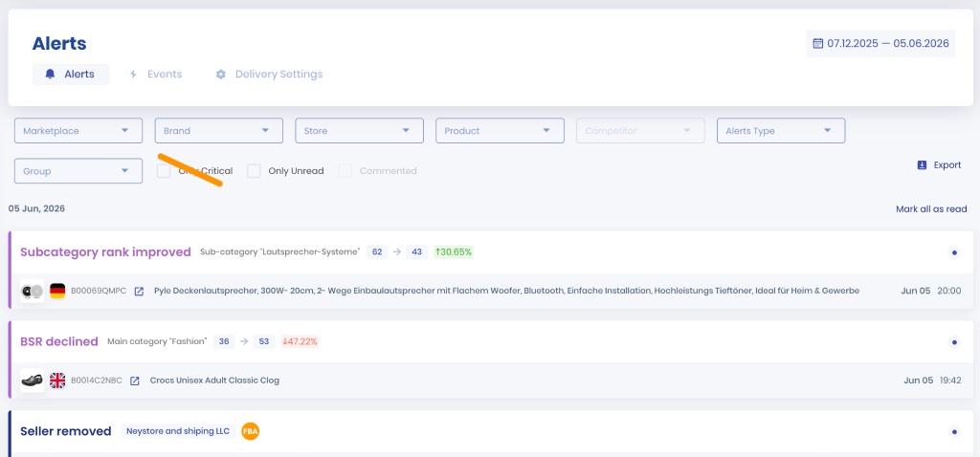Click the Alerts page heading

click(x=59, y=44)
